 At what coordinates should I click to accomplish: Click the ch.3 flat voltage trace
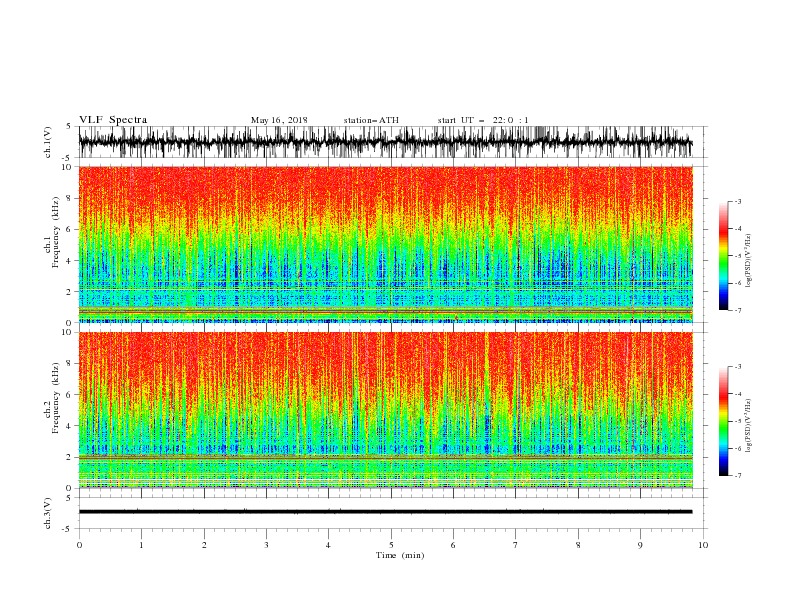(x=385, y=512)
